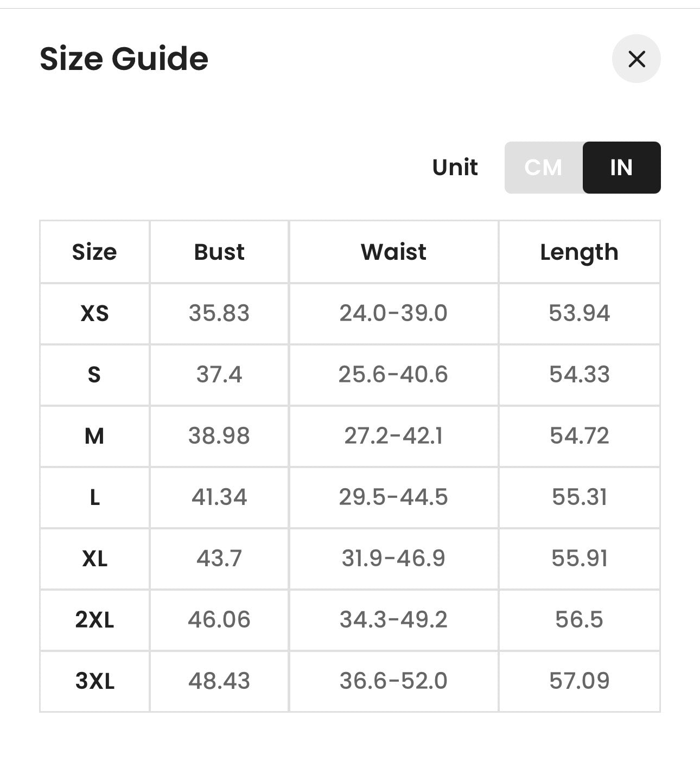Select the S size row label
This screenshot has width=700, height=774.
point(94,375)
